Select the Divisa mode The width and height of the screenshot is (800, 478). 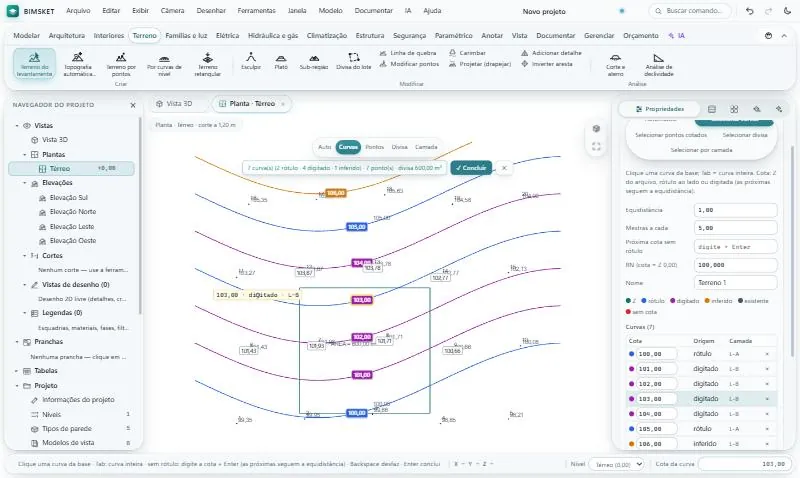(x=399, y=147)
